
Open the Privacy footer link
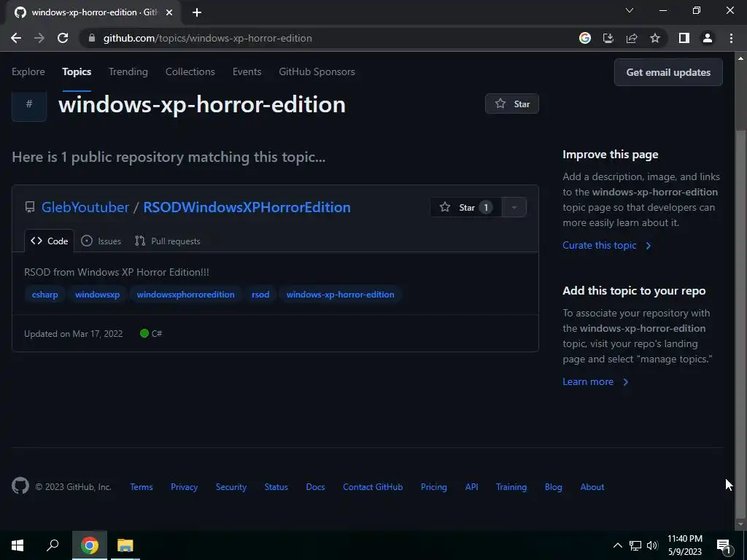[x=185, y=486]
